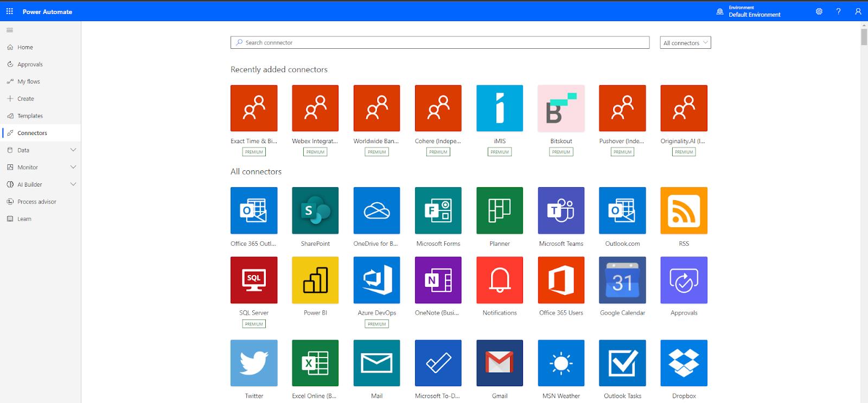The width and height of the screenshot is (868, 403).
Task: Open the Cohere (Independent) connector
Action: pyautogui.click(x=438, y=108)
